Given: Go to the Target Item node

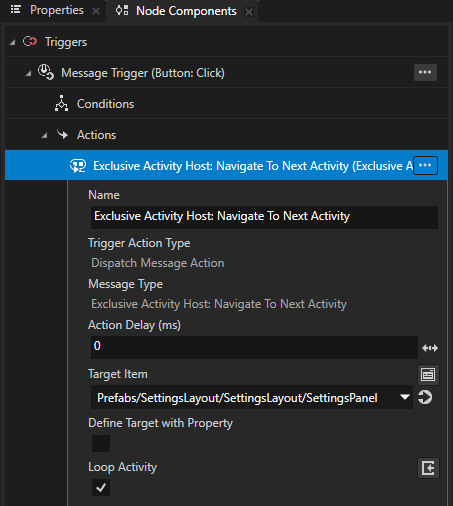Looking at the screenshot, I should tap(425, 397).
